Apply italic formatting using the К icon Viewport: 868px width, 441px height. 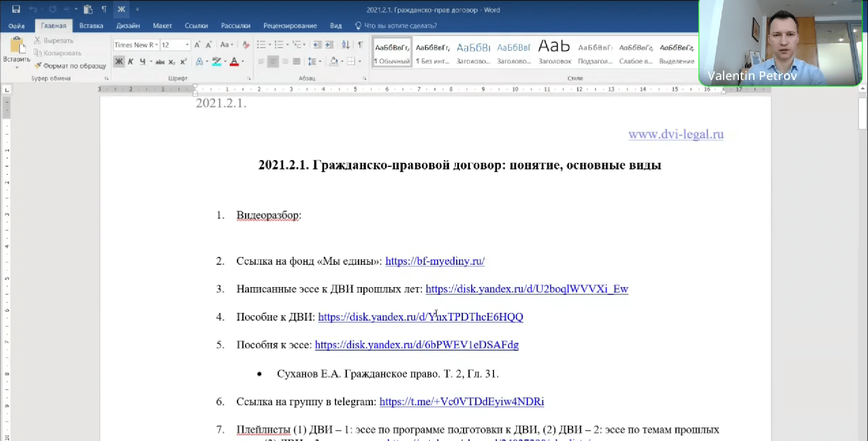pyautogui.click(x=131, y=61)
